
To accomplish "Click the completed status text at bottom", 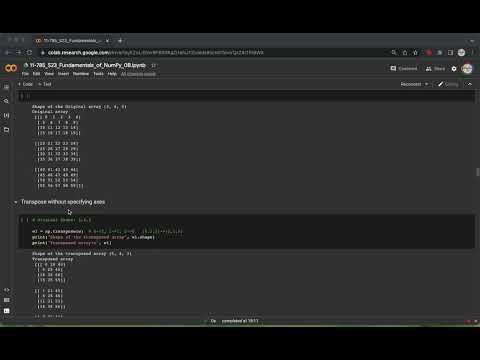I will (x=240, y=321).
